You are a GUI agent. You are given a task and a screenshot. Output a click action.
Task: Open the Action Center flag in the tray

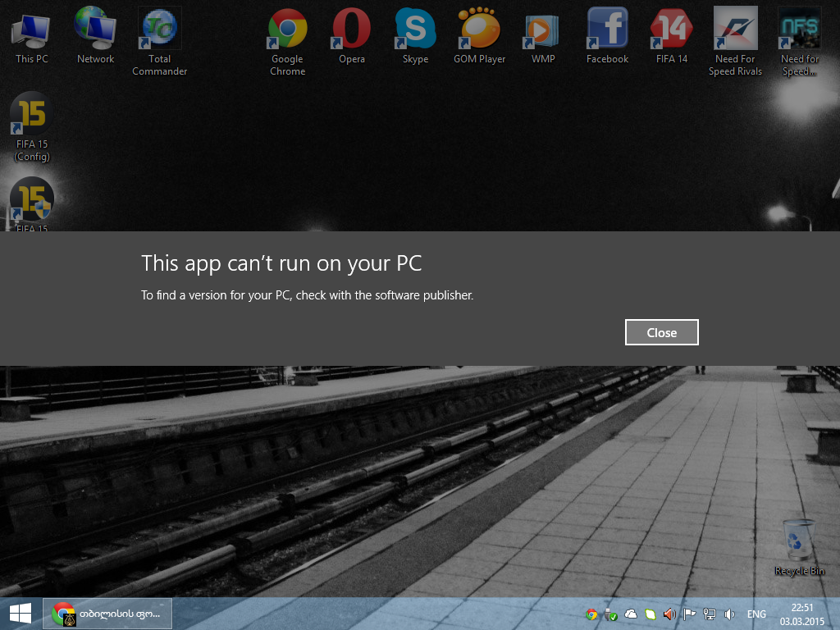(x=689, y=614)
